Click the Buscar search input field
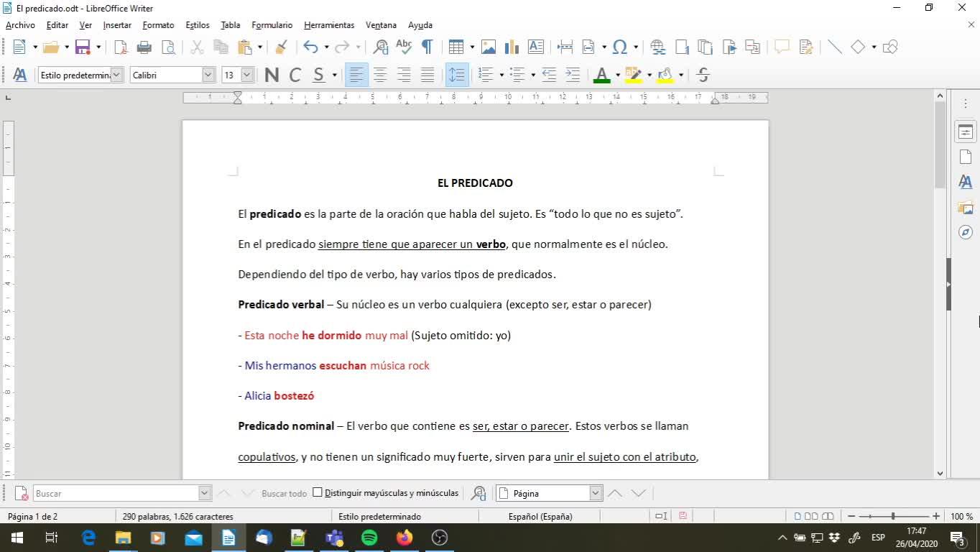 point(115,494)
